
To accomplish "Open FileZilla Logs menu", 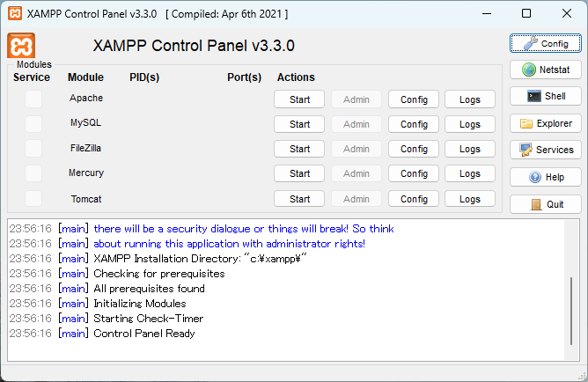I will point(470,149).
